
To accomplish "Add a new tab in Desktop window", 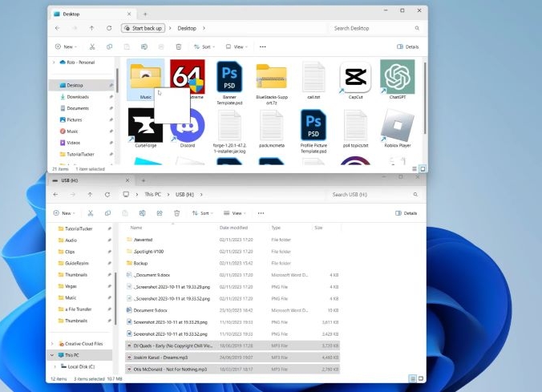I will pos(145,14).
